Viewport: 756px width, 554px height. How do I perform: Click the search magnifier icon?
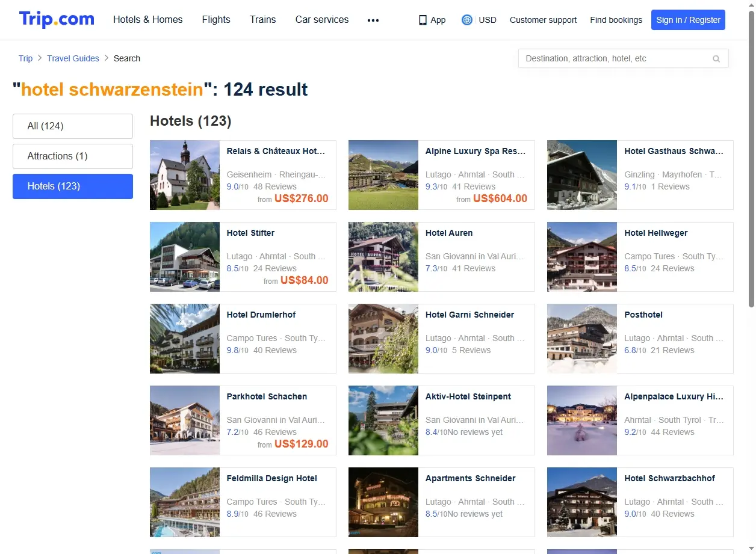pyautogui.click(x=716, y=58)
